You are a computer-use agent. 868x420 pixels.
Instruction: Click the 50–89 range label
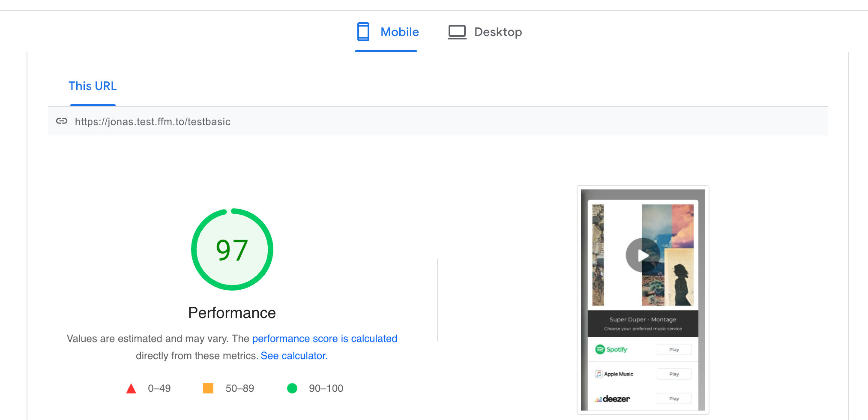click(240, 388)
